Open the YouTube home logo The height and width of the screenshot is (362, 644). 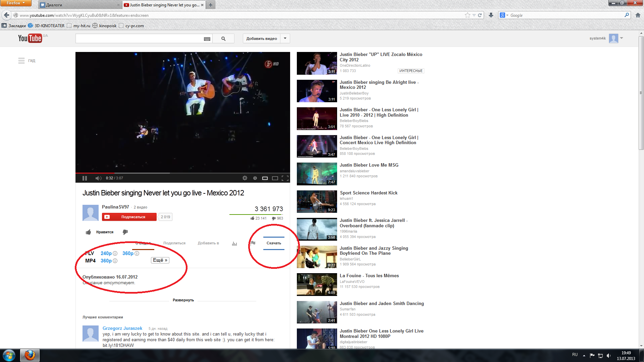30,38
